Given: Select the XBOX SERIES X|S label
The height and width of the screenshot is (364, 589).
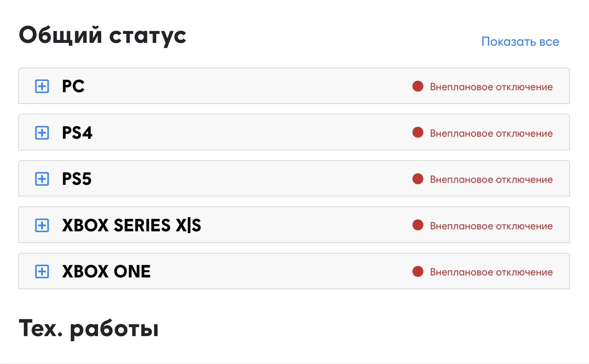Looking at the screenshot, I should click(x=131, y=225).
